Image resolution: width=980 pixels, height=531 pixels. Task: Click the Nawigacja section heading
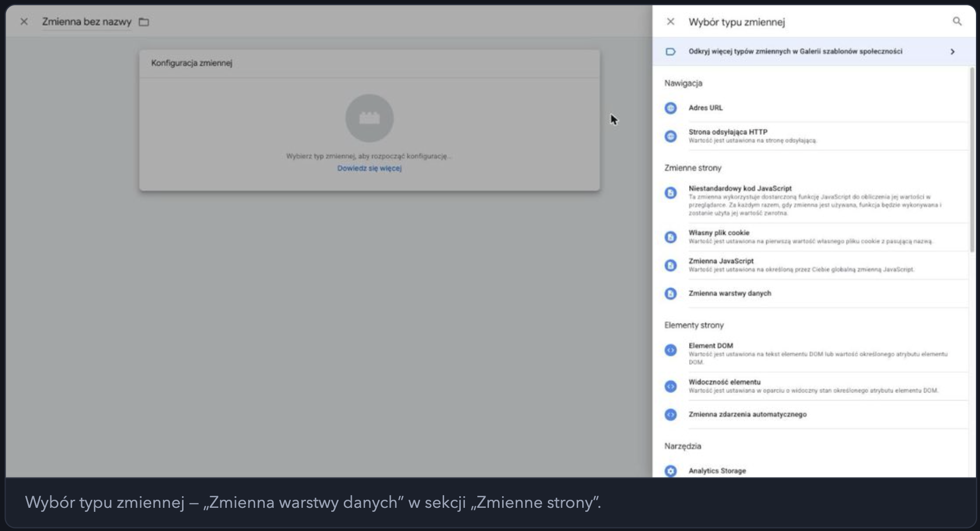[x=683, y=83]
